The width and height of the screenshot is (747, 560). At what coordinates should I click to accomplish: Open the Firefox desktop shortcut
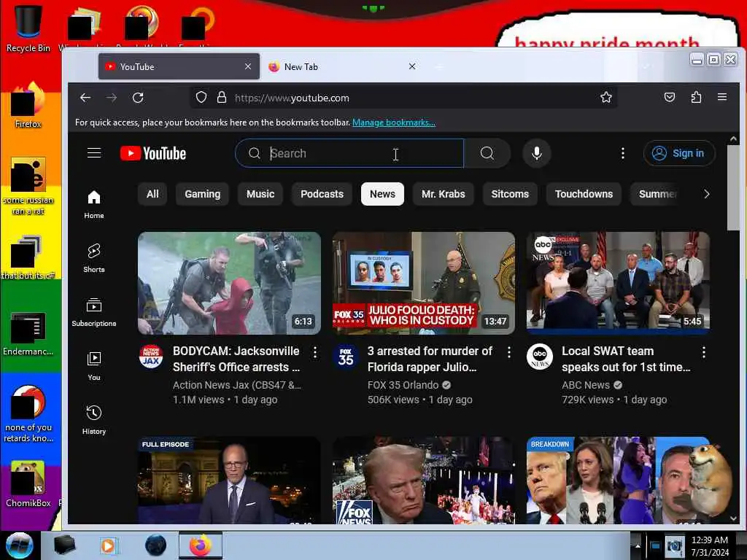pyautogui.click(x=28, y=106)
